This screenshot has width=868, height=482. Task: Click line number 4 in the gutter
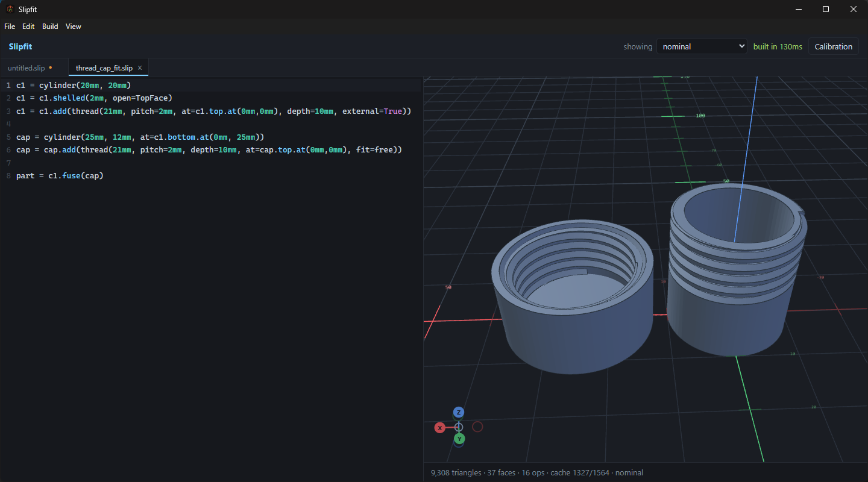coord(8,124)
